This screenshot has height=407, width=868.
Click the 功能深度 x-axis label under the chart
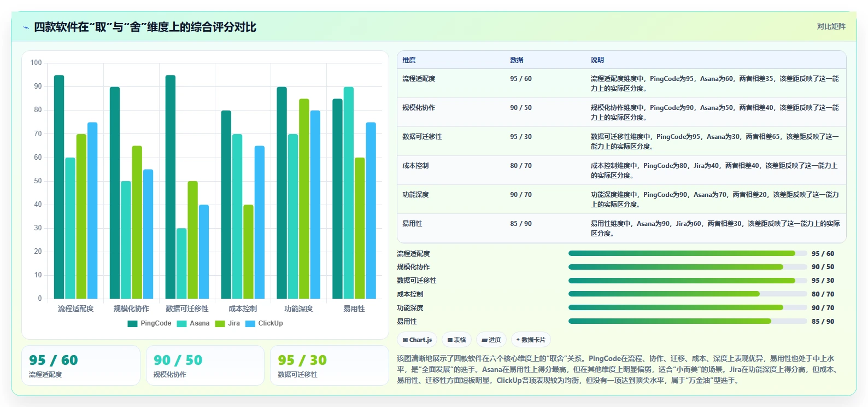pyautogui.click(x=298, y=309)
